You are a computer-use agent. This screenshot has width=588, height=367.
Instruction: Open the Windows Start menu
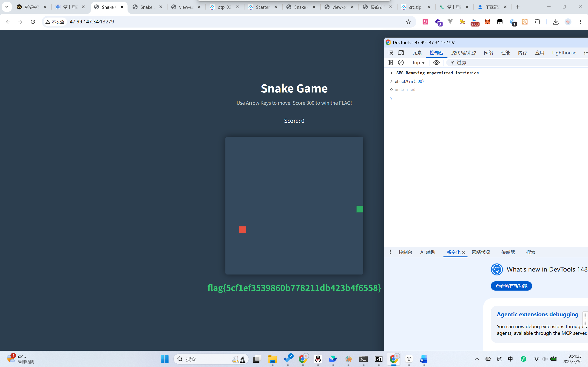pos(165,359)
